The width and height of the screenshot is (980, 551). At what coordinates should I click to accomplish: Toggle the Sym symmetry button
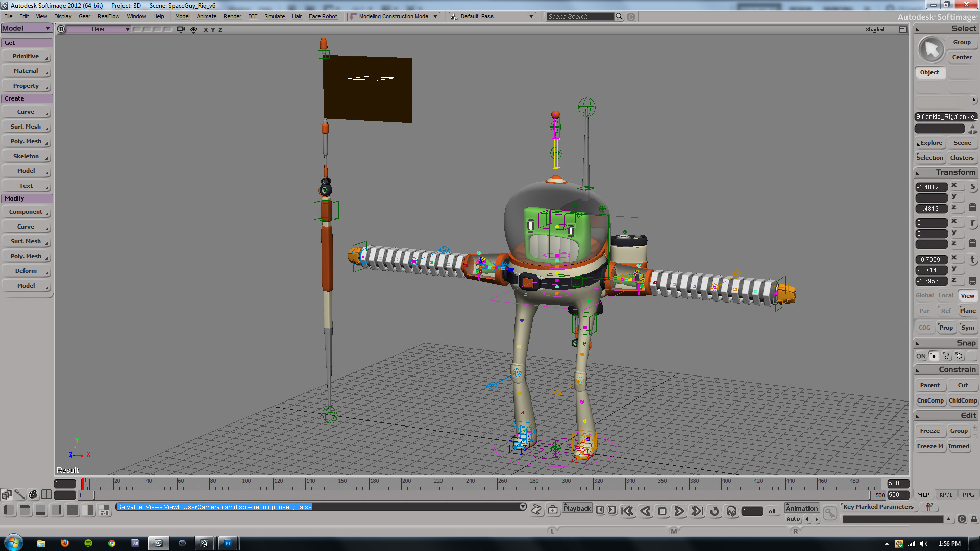968,328
